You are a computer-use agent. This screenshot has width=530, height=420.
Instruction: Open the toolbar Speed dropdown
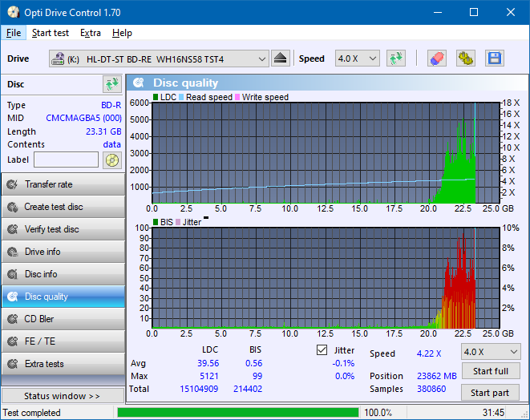pyautogui.click(x=358, y=59)
